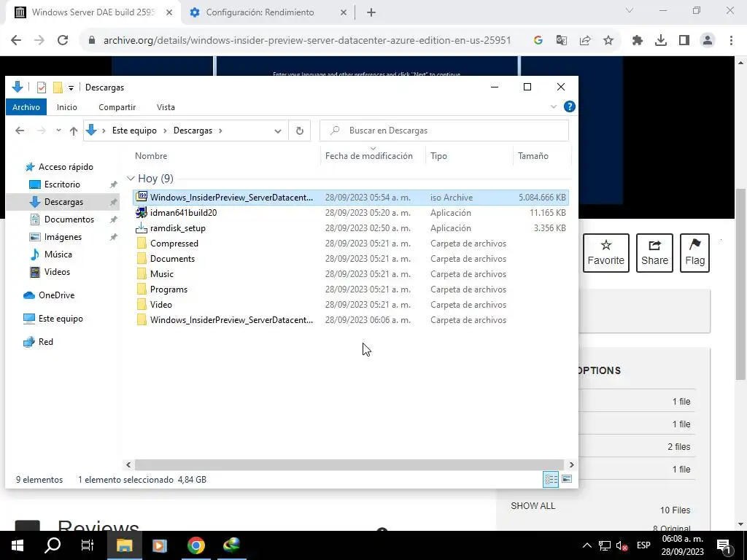
Task: Select the idman641build20 application
Action: tap(351, 213)
